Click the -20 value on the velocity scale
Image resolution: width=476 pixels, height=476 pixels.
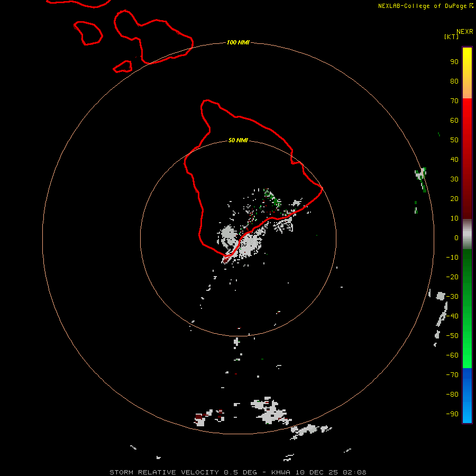(x=452, y=277)
